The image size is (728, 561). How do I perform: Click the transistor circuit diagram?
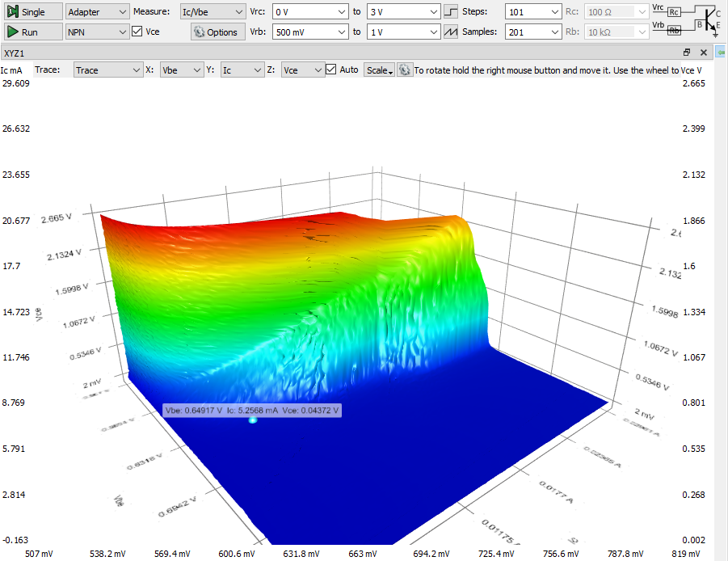[x=687, y=21]
